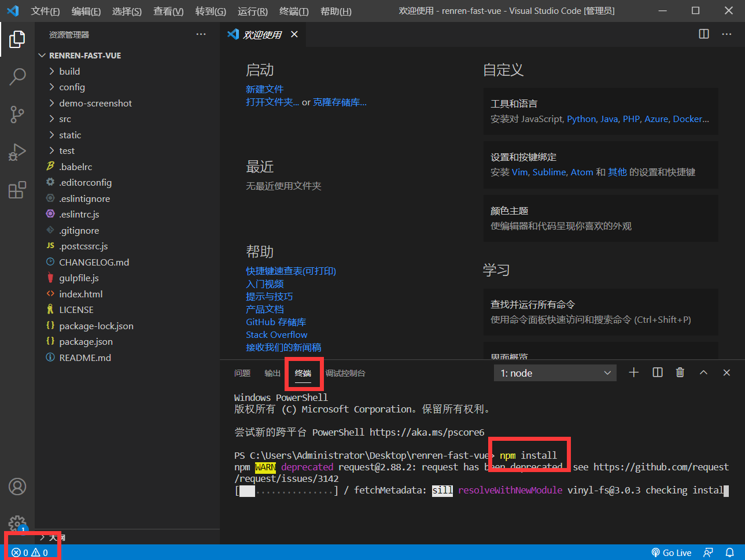The image size is (745, 560).
Task: Open the Extensions view
Action: (x=17, y=190)
